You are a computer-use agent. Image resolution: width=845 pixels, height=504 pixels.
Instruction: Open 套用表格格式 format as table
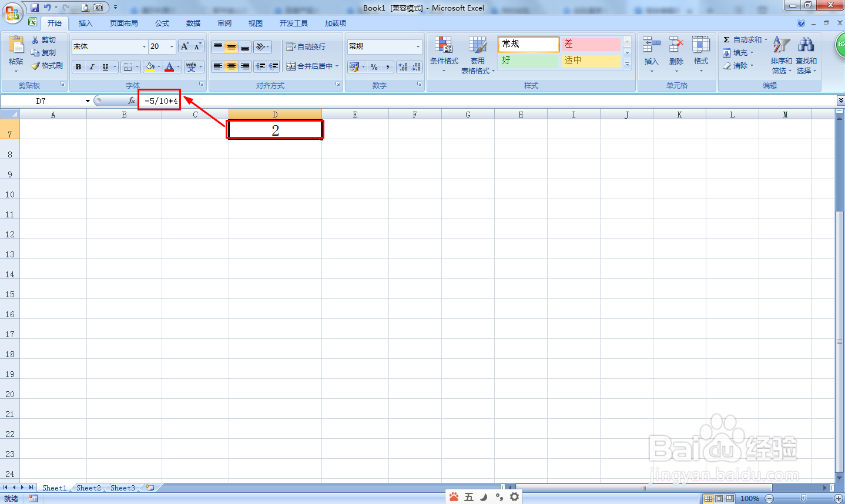coord(478,54)
